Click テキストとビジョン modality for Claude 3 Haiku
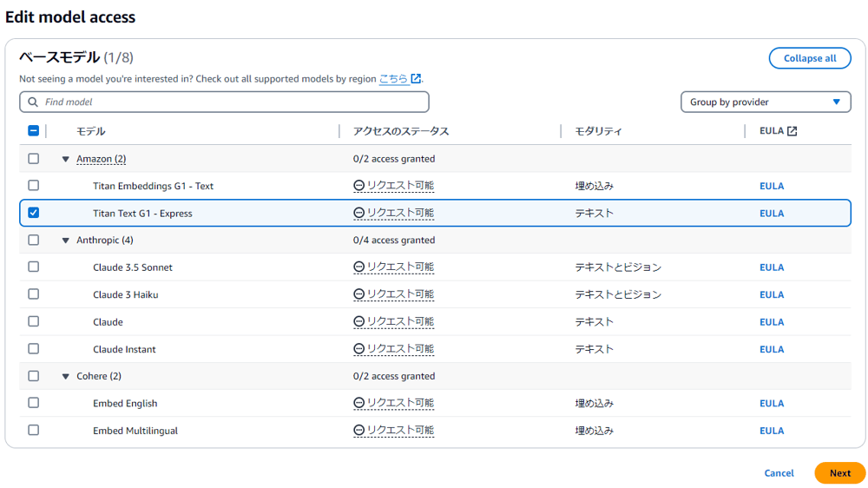The width and height of the screenshot is (868, 488). [x=618, y=294]
